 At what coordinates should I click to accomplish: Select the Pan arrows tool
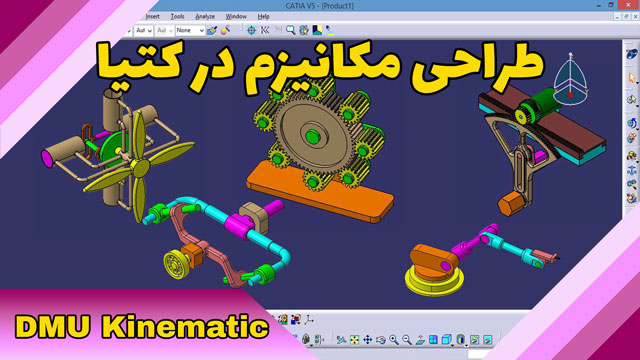[x=367, y=340]
